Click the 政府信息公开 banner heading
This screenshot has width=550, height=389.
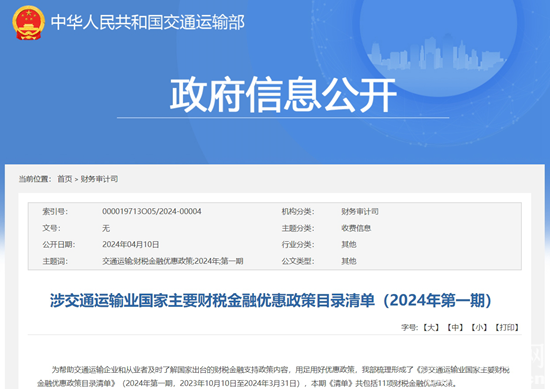click(283, 95)
